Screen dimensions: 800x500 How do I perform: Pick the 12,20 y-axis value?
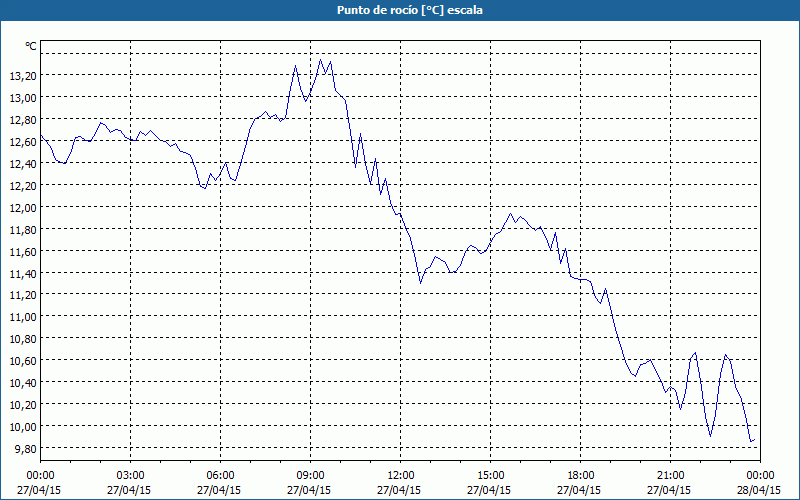tap(22, 186)
